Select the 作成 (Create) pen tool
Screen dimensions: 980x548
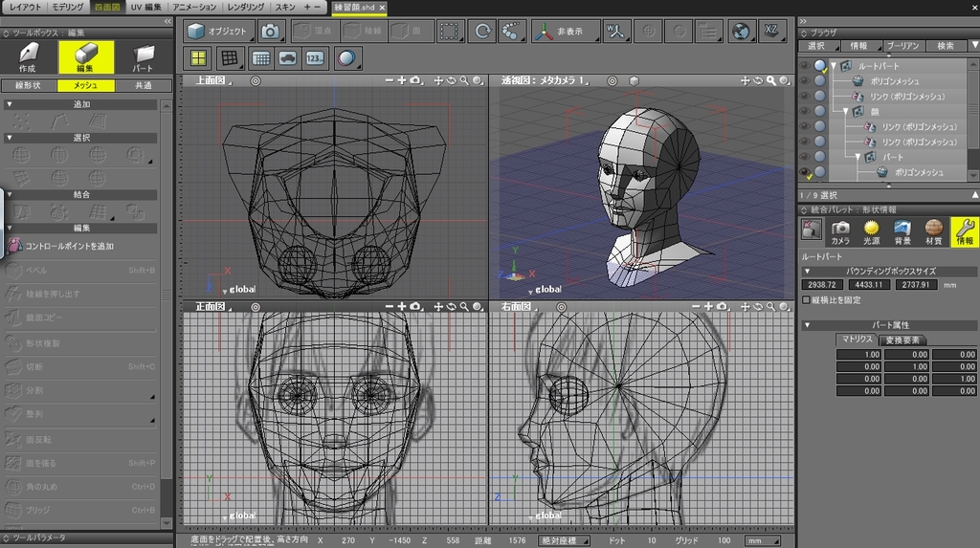tap(27, 56)
